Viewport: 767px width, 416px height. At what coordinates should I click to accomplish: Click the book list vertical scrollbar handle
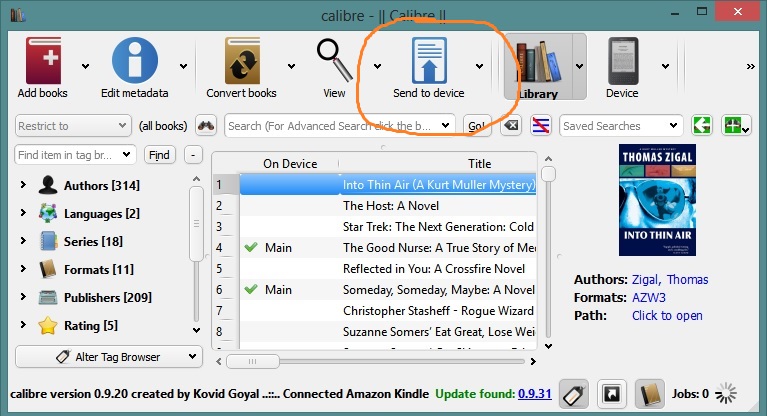pyautogui.click(x=548, y=174)
